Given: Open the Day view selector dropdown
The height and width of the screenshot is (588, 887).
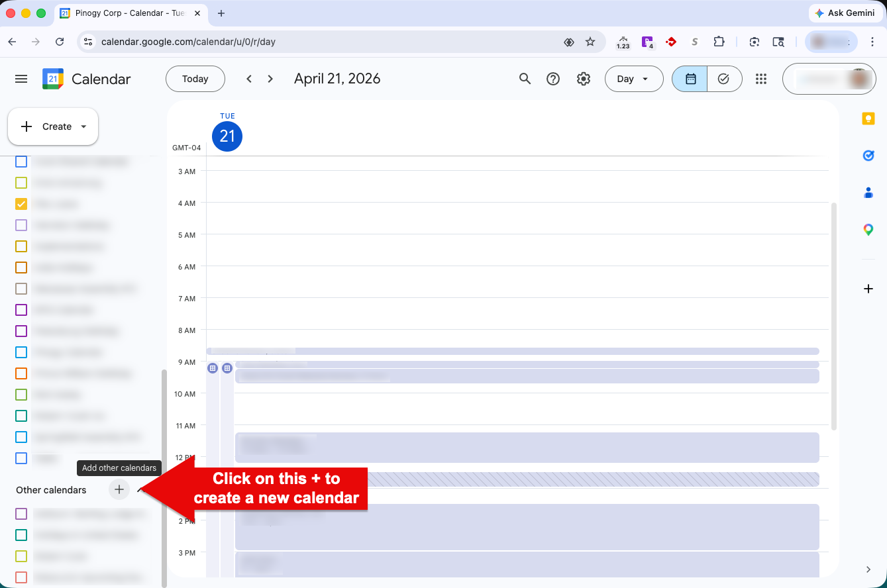Looking at the screenshot, I should click(x=633, y=79).
